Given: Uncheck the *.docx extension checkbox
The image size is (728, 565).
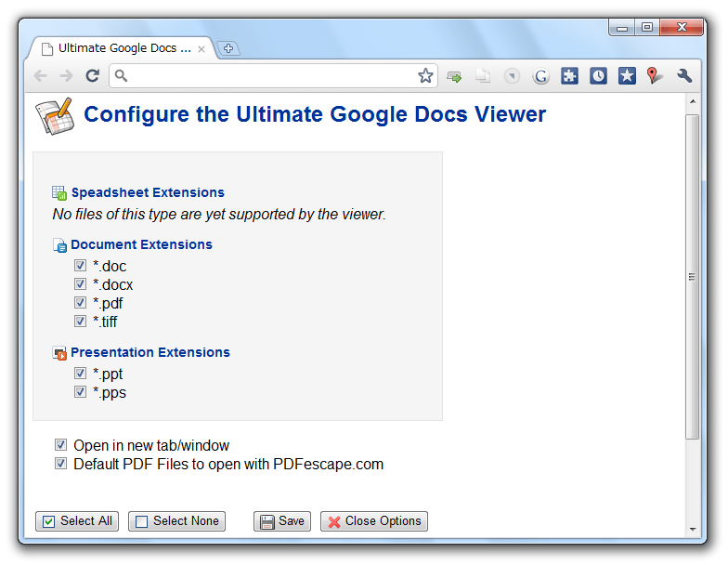Looking at the screenshot, I should tap(80, 284).
